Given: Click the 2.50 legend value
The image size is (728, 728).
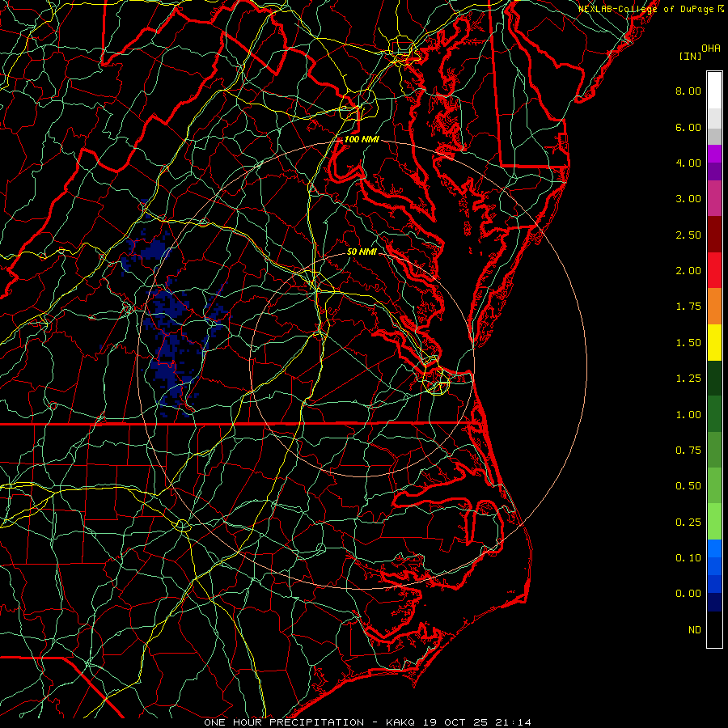Looking at the screenshot, I should (688, 235).
